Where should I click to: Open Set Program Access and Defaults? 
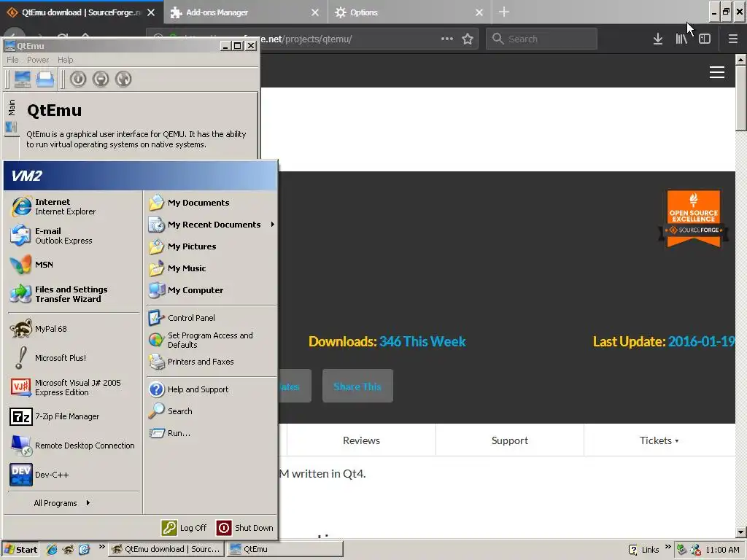pos(212,340)
